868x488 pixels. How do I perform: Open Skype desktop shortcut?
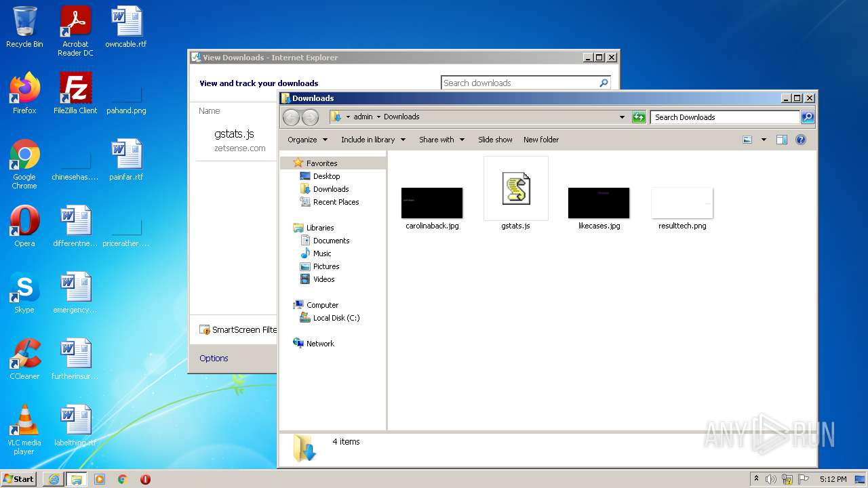pos(24,293)
